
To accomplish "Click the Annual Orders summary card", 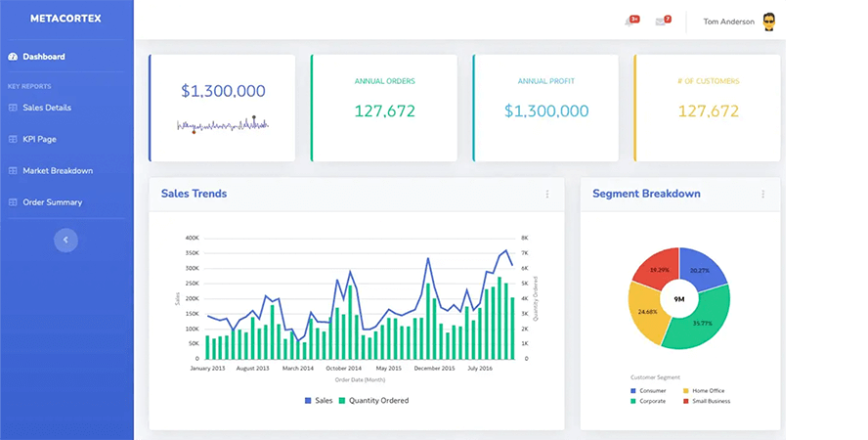I will pyautogui.click(x=384, y=108).
